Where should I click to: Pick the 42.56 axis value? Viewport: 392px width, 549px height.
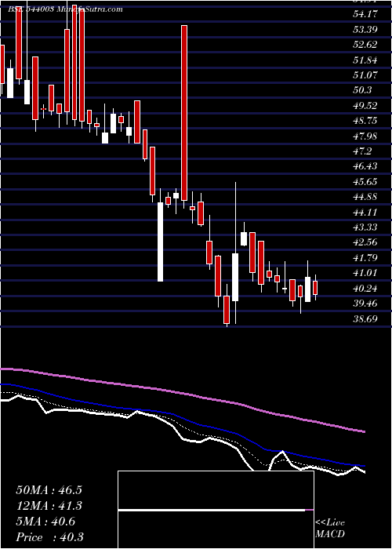tap(365, 242)
